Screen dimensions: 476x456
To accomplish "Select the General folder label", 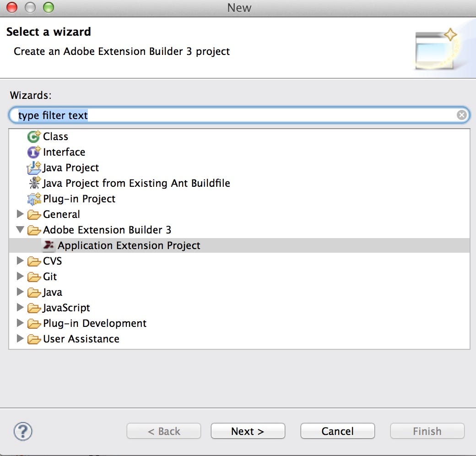I will point(62,214).
